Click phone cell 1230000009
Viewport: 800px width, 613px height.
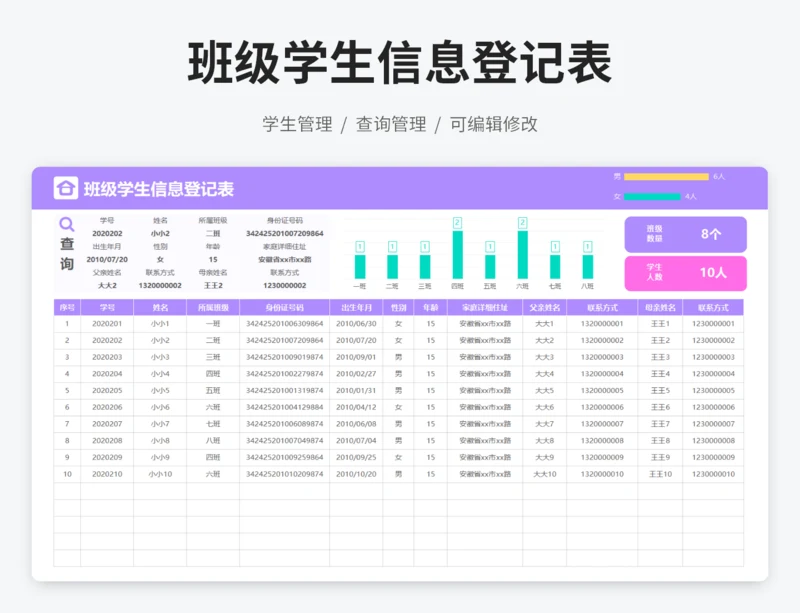(713, 457)
